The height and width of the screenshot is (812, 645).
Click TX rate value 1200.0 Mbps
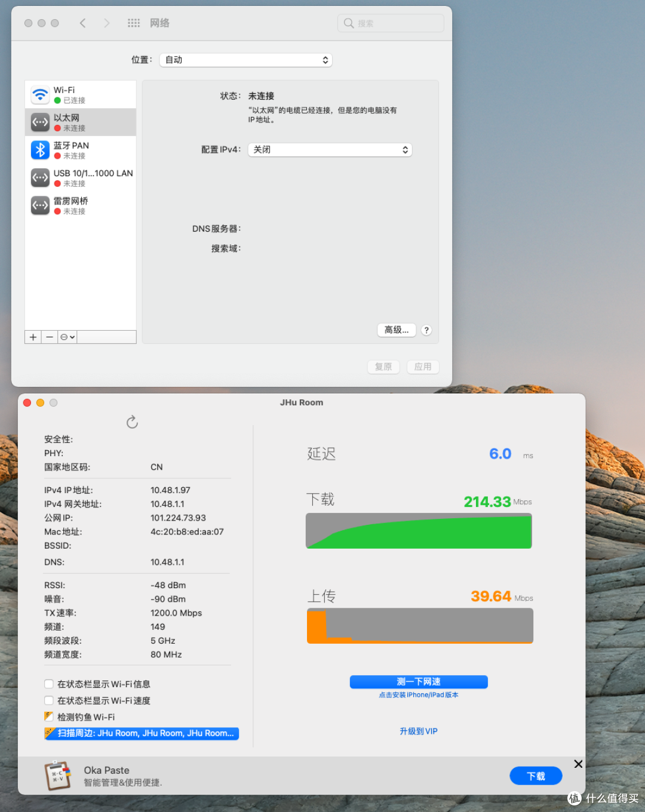[x=176, y=613]
